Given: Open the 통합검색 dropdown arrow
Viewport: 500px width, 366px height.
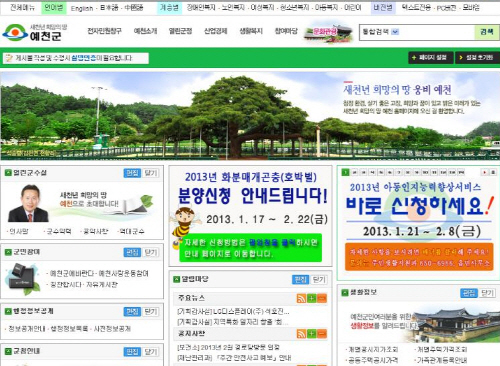Looking at the screenshot, I should [395, 32].
